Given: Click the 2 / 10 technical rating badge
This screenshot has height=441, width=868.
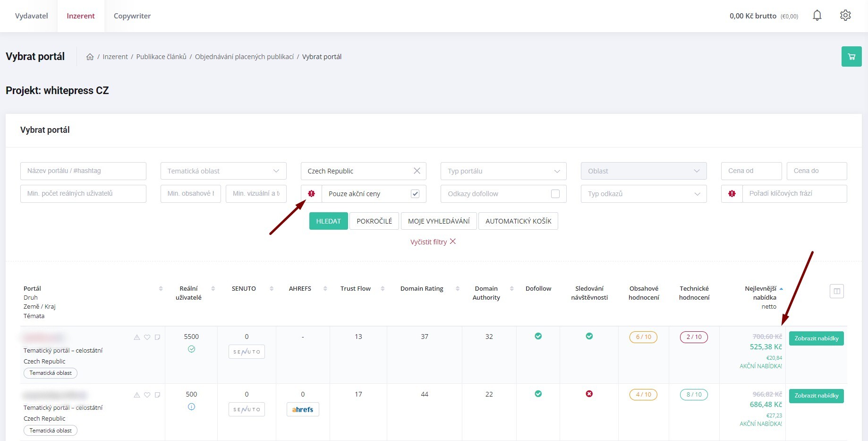Looking at the screenshot, I should pos(694,337).
